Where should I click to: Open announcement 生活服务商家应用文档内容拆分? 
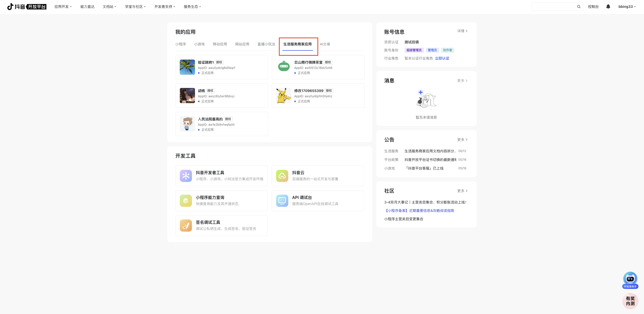point(430,151)
